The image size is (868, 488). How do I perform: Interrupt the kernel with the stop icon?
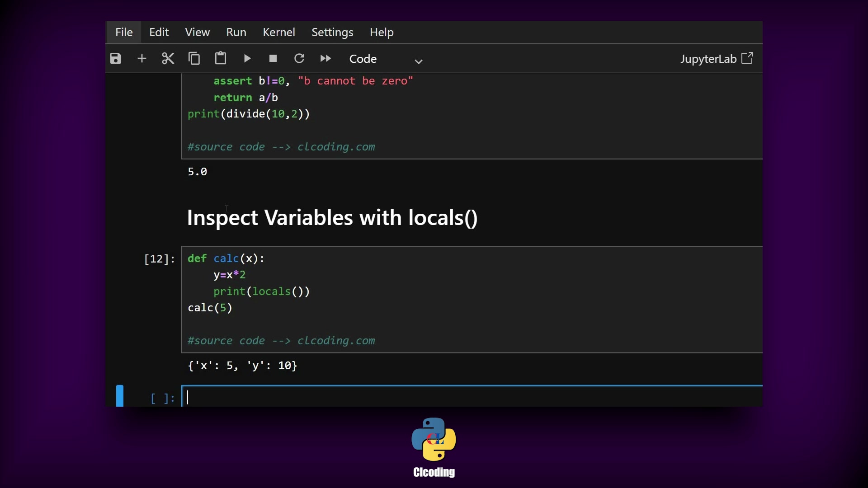tap(273, 59)
